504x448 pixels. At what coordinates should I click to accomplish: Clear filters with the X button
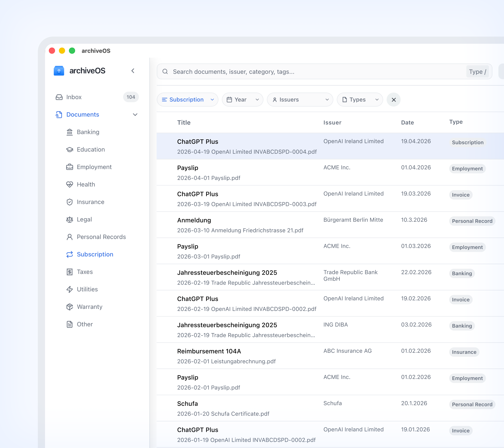pyautogui.click(x=393, y=100)
